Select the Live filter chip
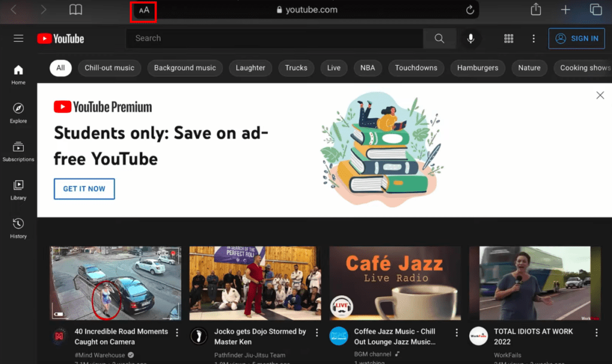The image size is (612, 364). pyautogui.click(x=333, y=68)
